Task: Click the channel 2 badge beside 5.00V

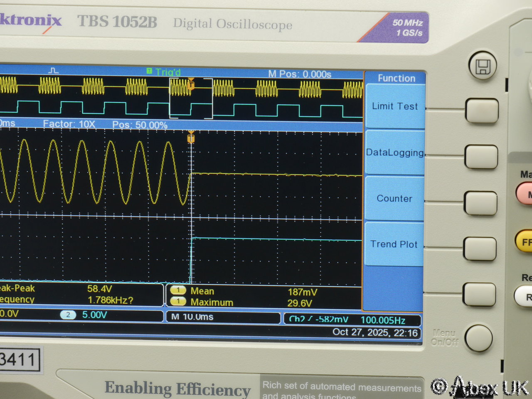Action: (x=68, y=315)
